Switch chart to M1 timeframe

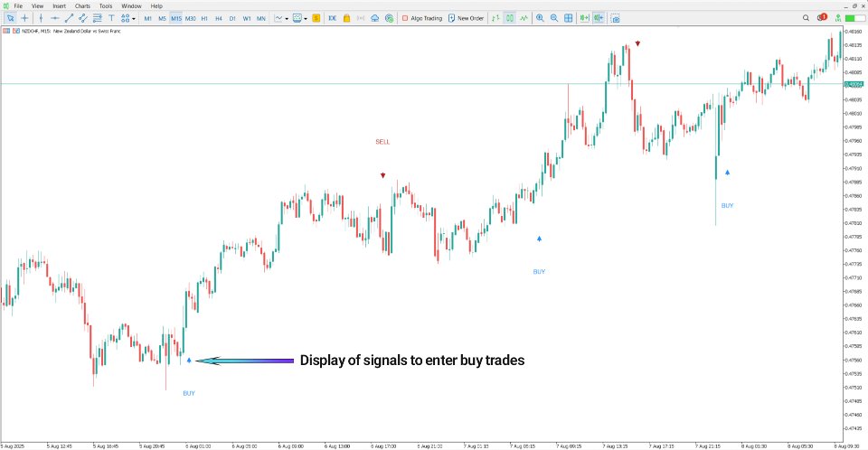click(147, 18)
